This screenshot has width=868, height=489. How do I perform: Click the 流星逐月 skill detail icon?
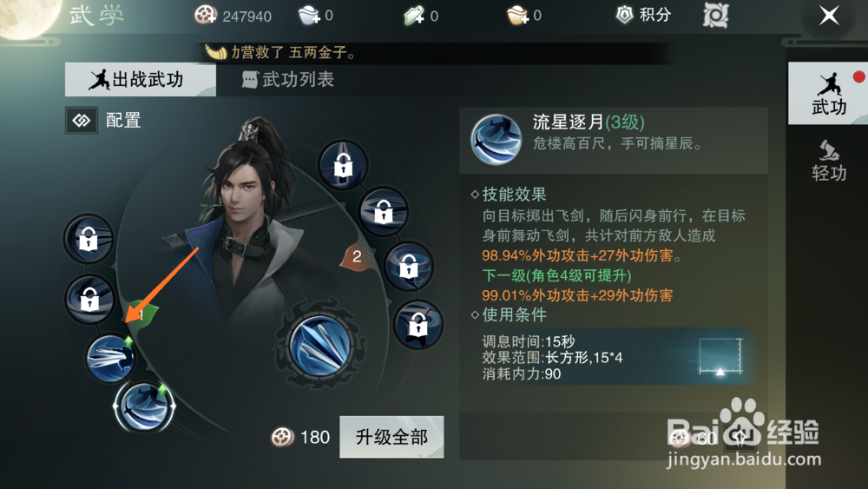click(x=496, y=140)
